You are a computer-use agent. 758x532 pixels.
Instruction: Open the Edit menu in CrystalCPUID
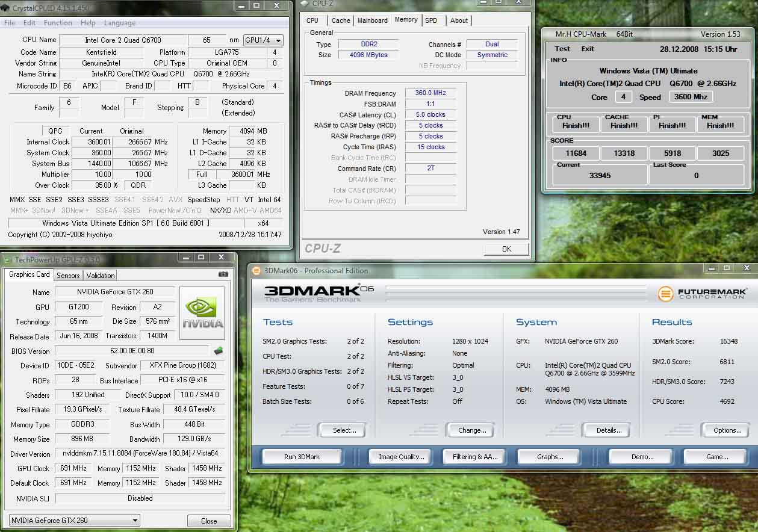30,23
